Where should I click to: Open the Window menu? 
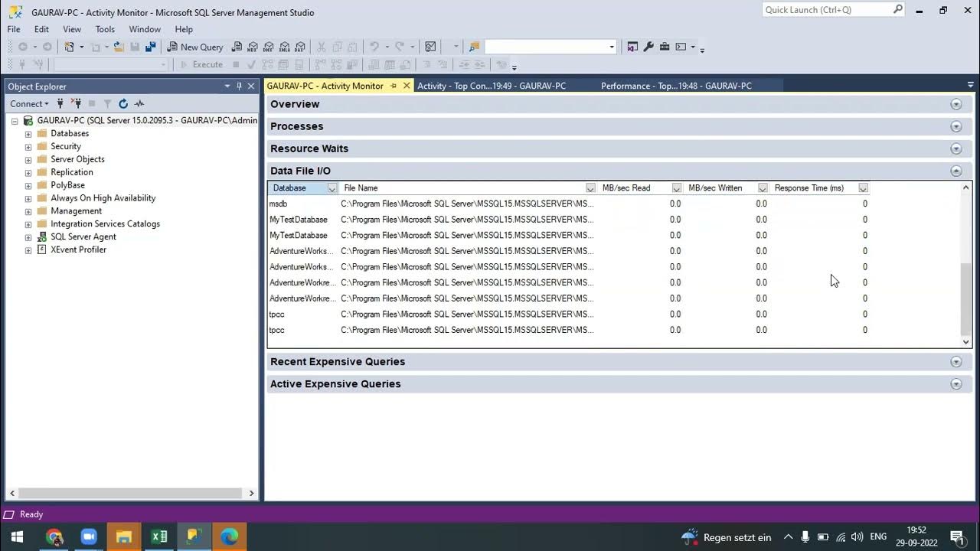tap(145, 29)
